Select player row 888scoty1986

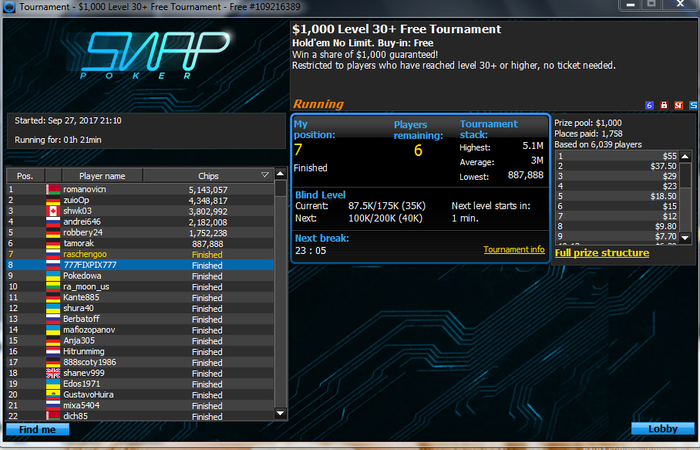(140, 362)
